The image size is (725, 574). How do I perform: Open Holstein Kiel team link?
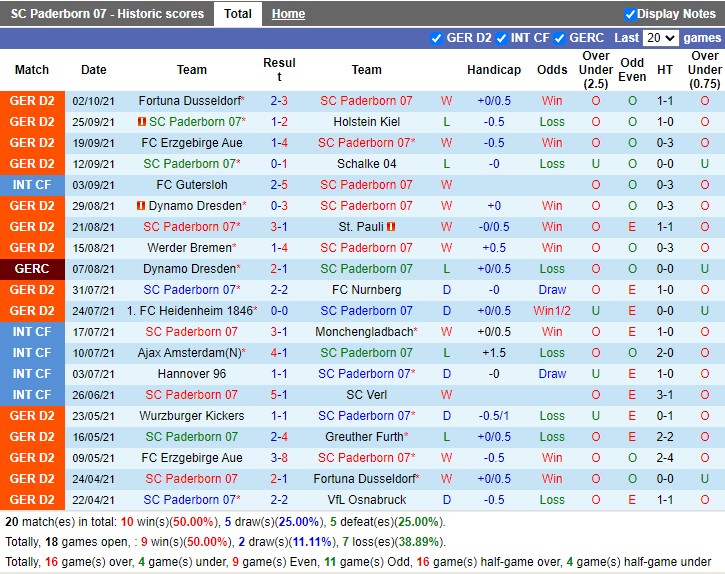(367, 122)
